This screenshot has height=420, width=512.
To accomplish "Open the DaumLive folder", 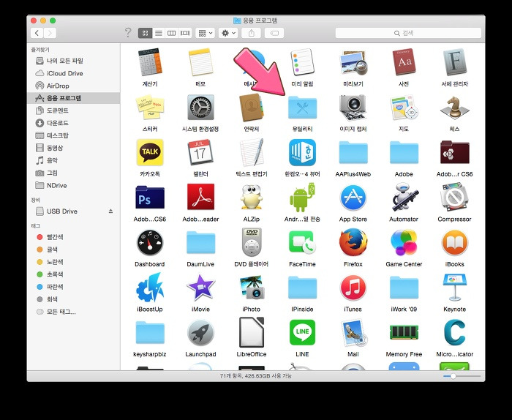I will (x=200, y=242).
